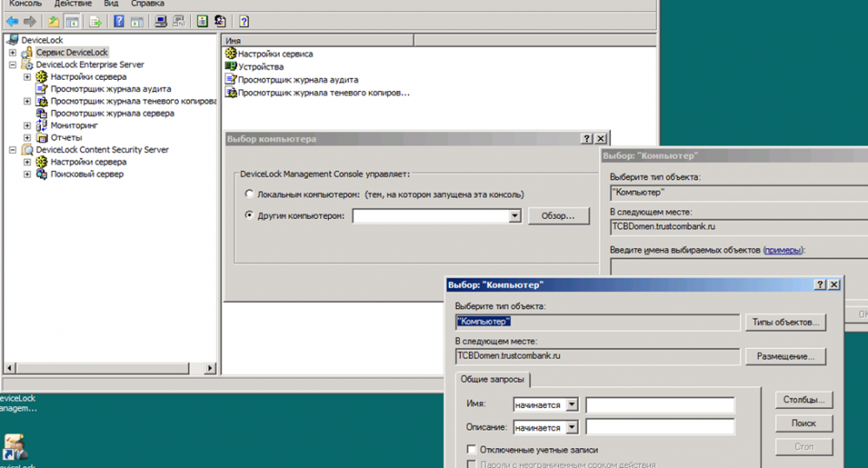
Task: Click the Просмотрщик журнала сервера tree icon
Action: [42, 114]
